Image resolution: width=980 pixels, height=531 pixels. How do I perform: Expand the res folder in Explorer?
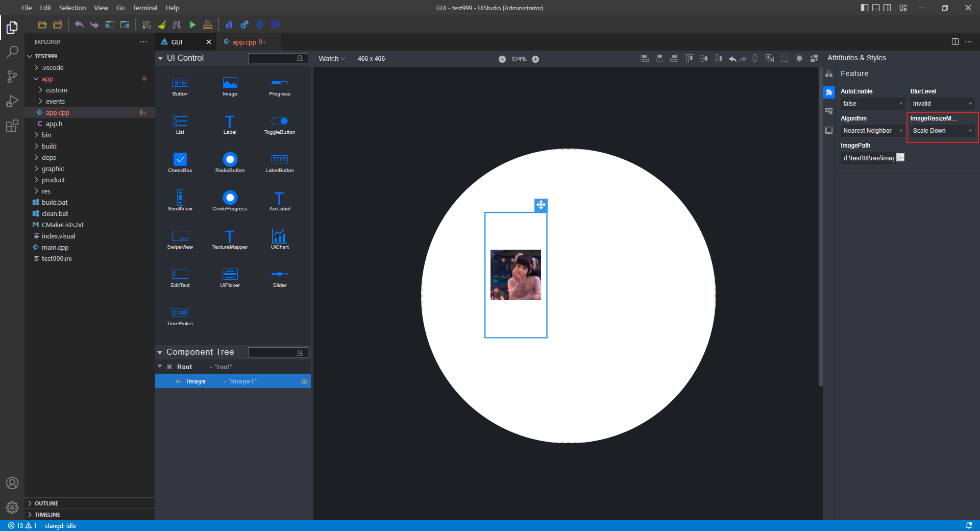tap(46, 191)
